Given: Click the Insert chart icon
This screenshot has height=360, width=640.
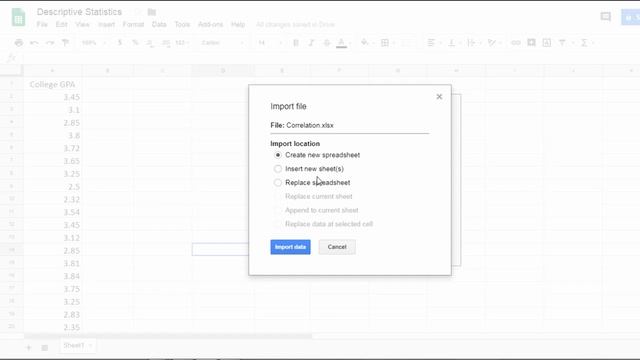Looking at the screenshot, I should 547,42.
